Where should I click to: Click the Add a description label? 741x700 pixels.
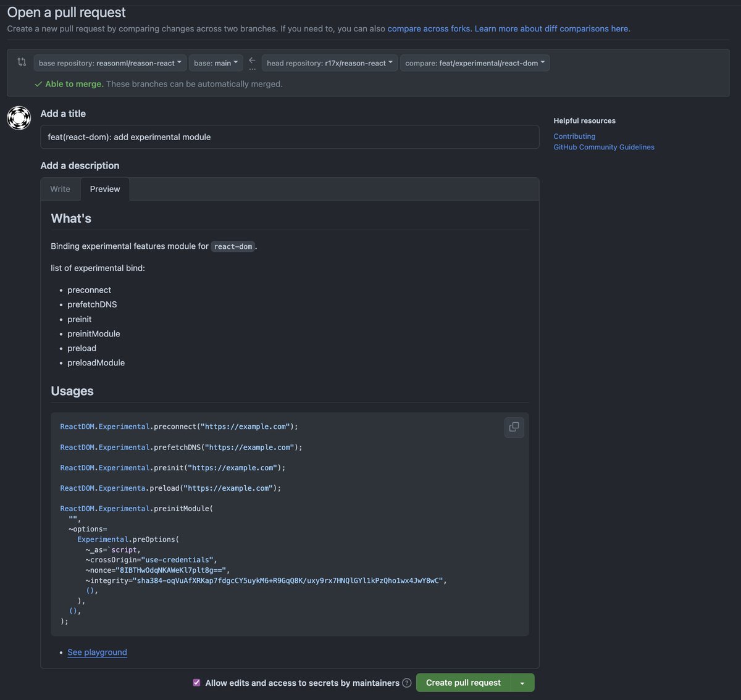[x=80, y=165]
